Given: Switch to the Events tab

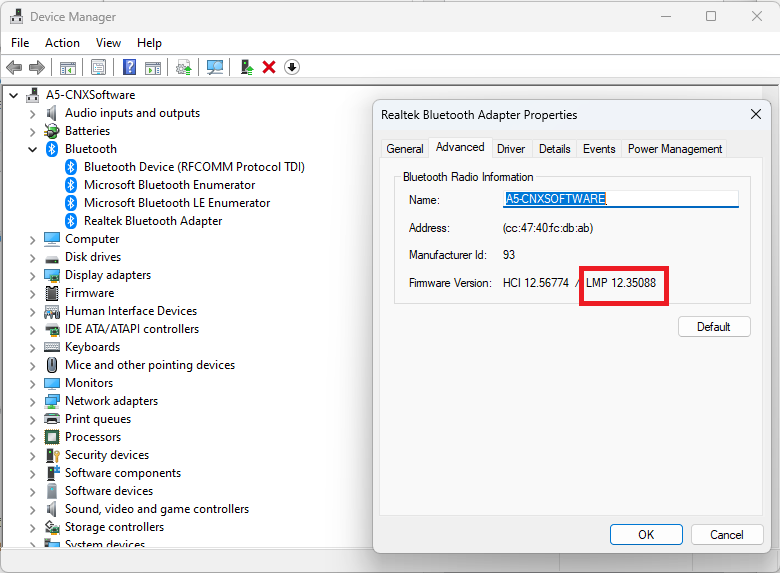Looking at the screenshot, I should 599,149.
